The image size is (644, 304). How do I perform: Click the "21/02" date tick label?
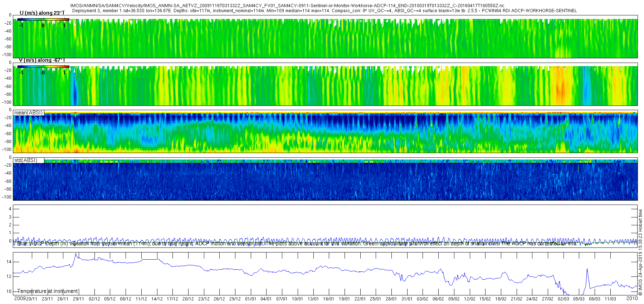(x=517, y=299)
